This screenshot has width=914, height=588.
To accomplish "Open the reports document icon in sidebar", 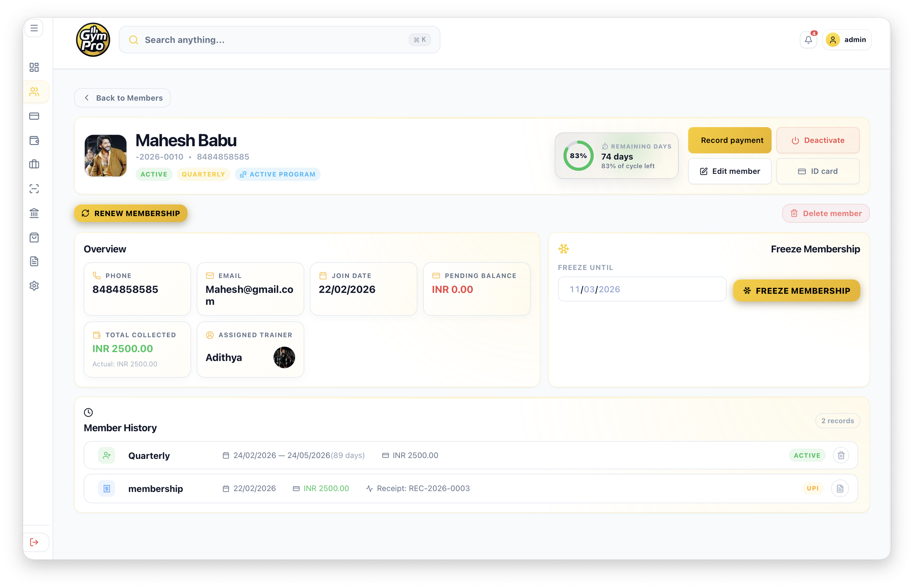I will pos(34,261).
